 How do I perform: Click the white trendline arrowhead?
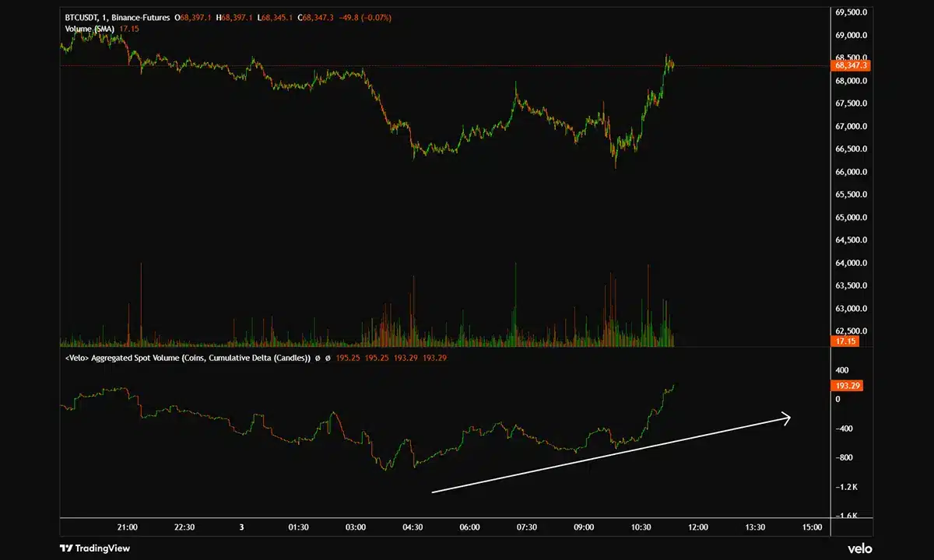(787, 418)
